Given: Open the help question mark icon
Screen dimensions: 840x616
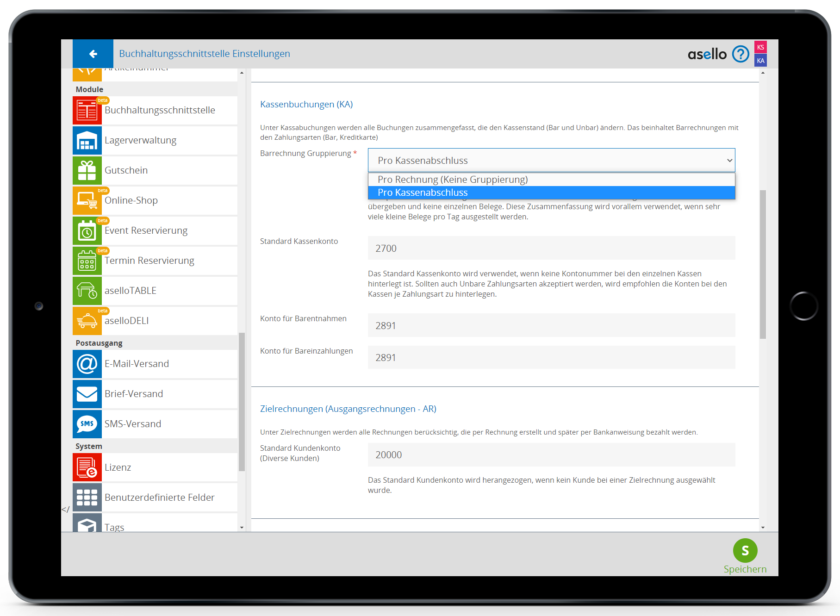Looking at the screenshot, I should point(740,54).
